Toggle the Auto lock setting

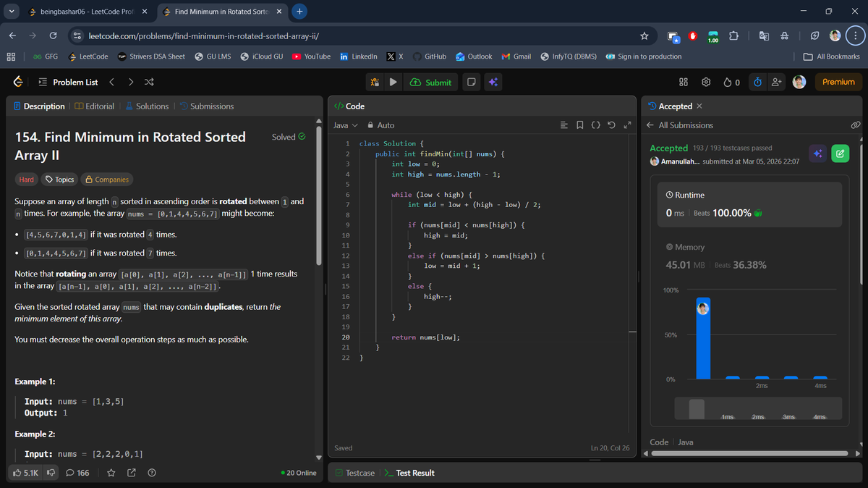coord(381,126)
